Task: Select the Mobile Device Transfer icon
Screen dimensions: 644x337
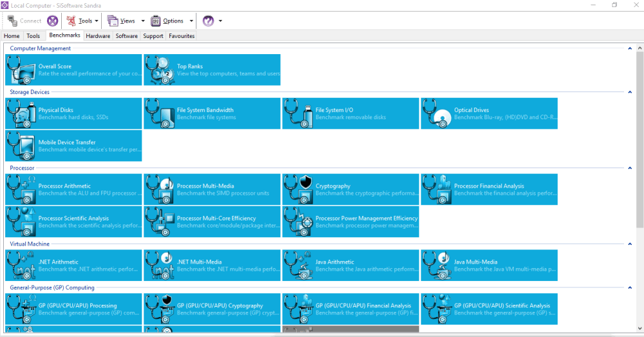Action: [x=21, y=146]
